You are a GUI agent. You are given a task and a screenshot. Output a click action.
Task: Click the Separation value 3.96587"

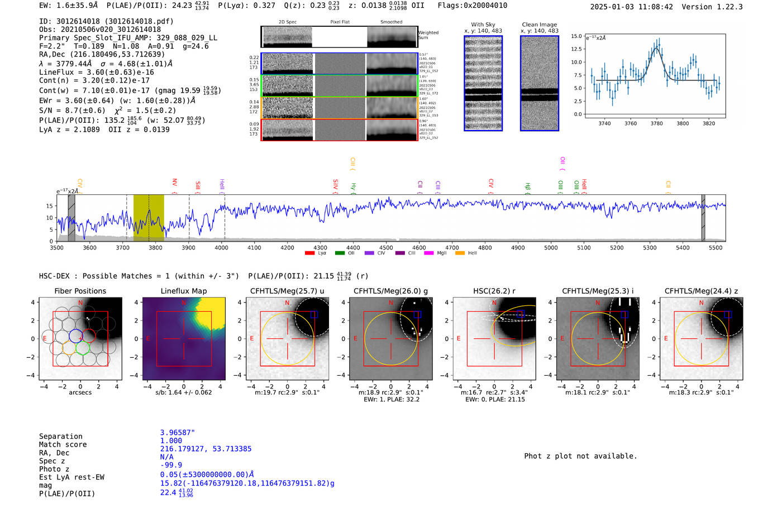point(178,433)
